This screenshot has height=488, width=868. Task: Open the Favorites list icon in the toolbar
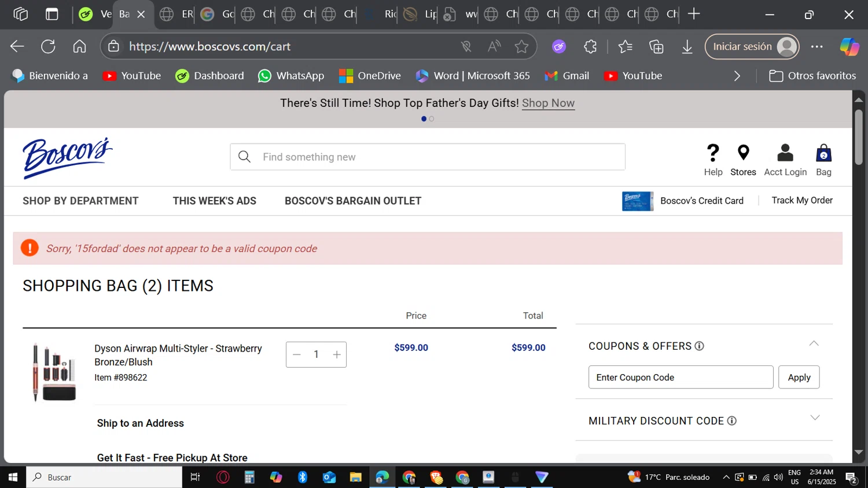625,47
